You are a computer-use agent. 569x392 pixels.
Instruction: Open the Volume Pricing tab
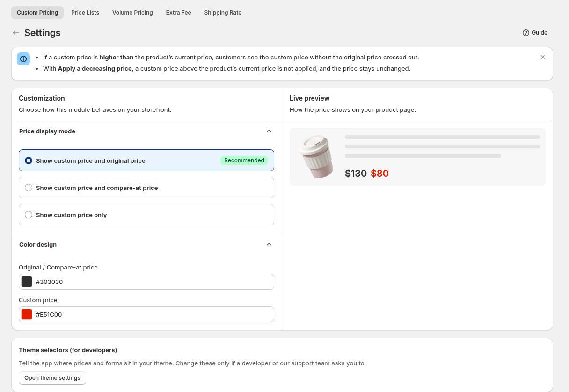coord(132,13)
